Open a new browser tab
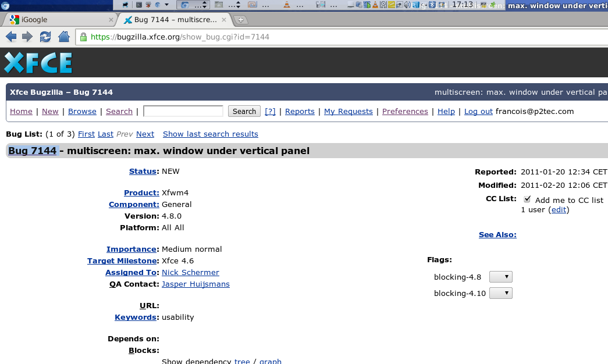 pos(240,20)
